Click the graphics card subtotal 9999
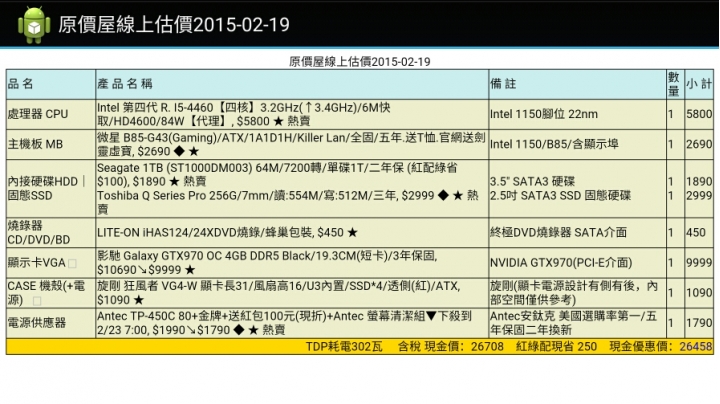720x404 pixels. (x=699, y=263)
